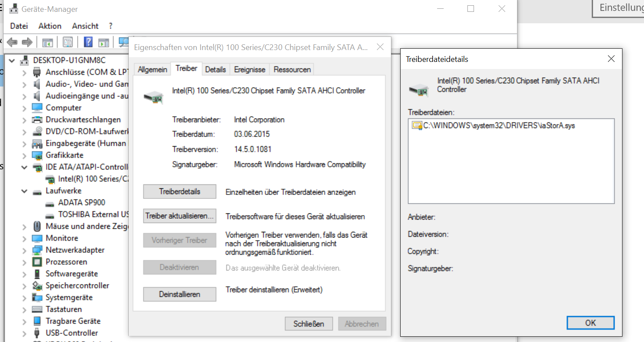Click the Treiberdatum value 03.06.2015
644x342 pixels.
point(252,134)
